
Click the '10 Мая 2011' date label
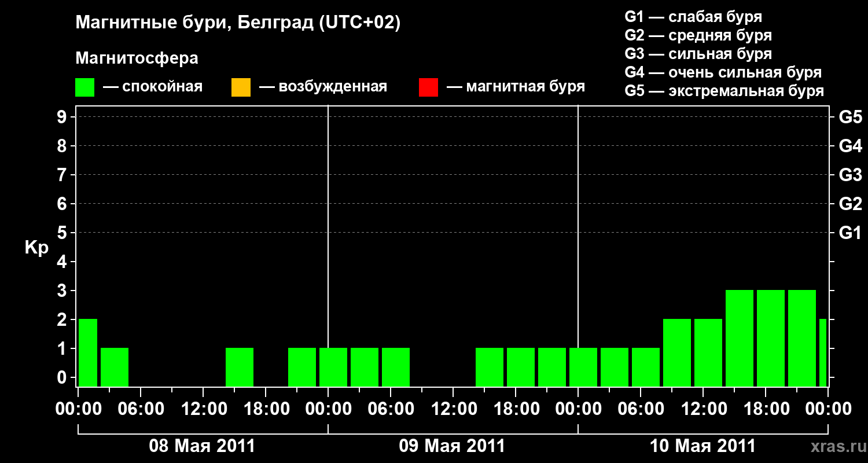coord(703,446)
